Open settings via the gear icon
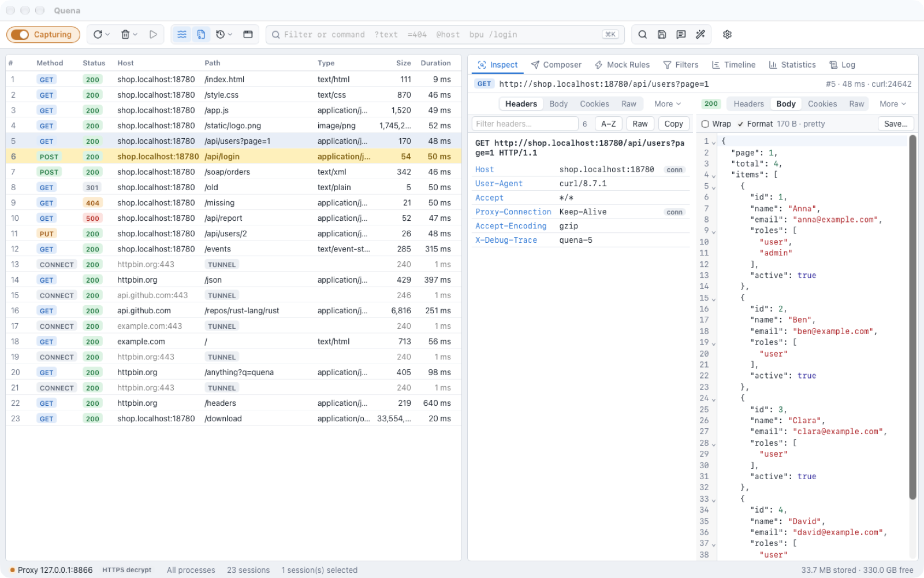924x578 pixels. tap(727, 35)
